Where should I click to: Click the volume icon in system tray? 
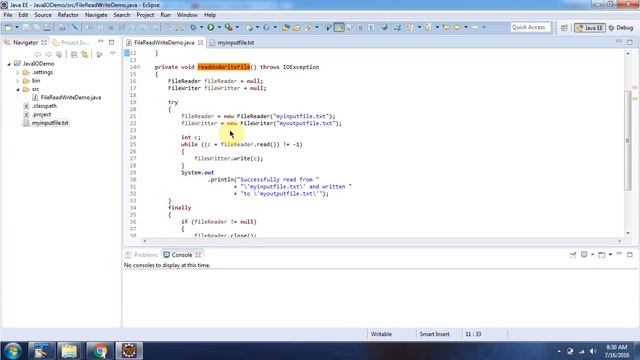[x=593, y=351]
